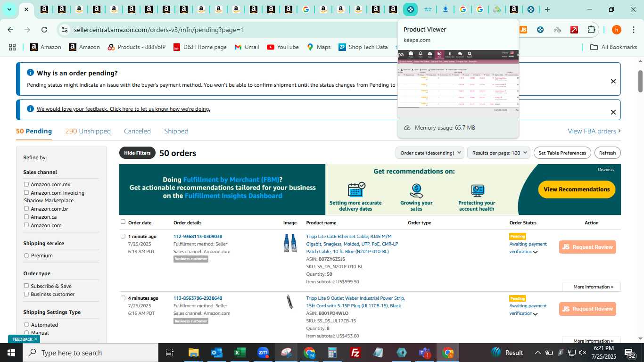Open Calculator from the taskbar
Viewport: 644px width, 362px height.
pos(332,353)
